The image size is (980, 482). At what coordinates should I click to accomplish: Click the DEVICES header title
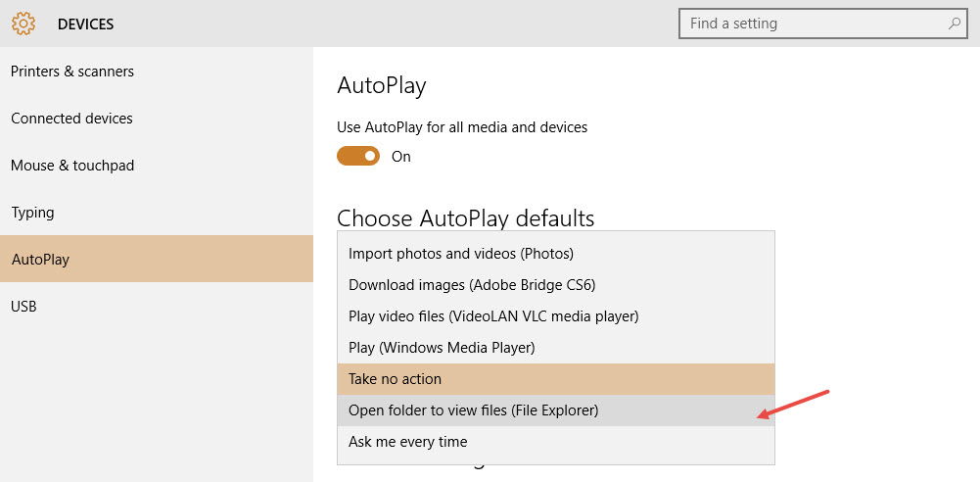85,24
